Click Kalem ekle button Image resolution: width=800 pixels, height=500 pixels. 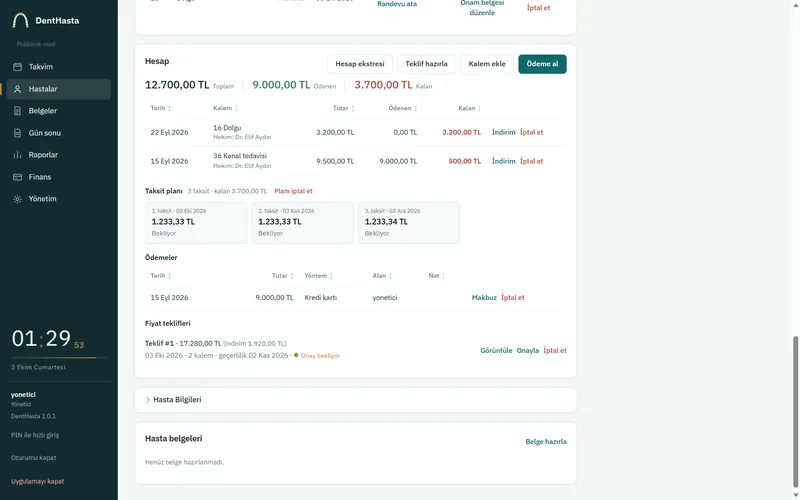click(x=487, y=64)
